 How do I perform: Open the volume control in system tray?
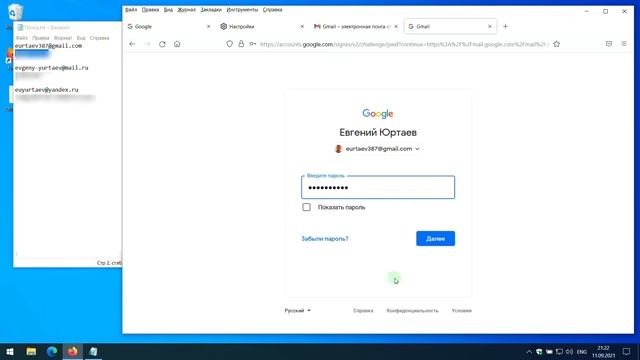[x=569, y=352]
